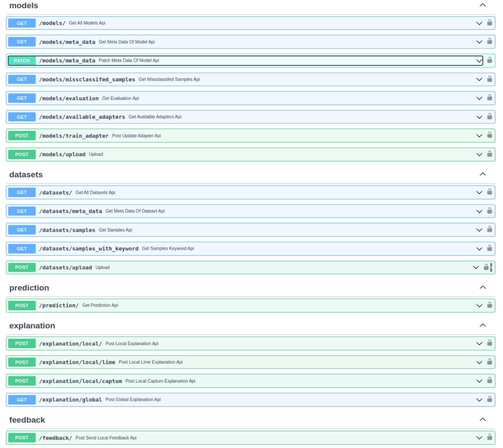Viewport: 503px width, 448px height.
Task: Expand the /explanation/global chevron
Action: tap(479, 400)
